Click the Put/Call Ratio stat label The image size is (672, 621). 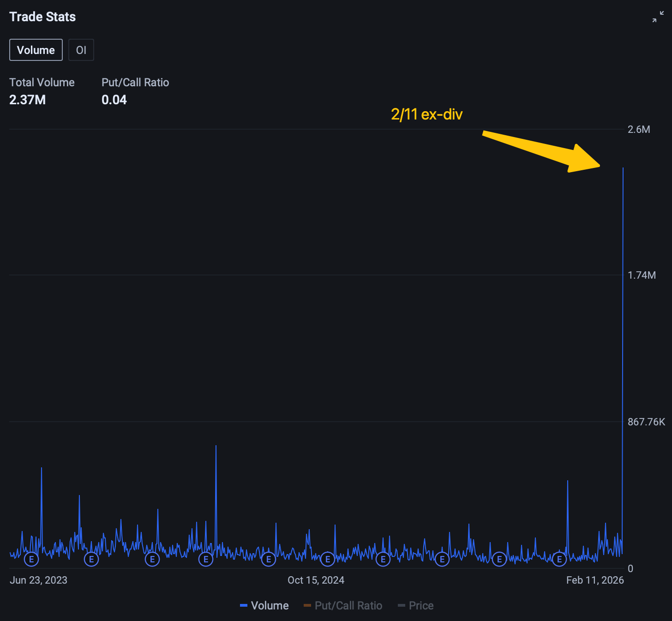[x=135, y=82]
